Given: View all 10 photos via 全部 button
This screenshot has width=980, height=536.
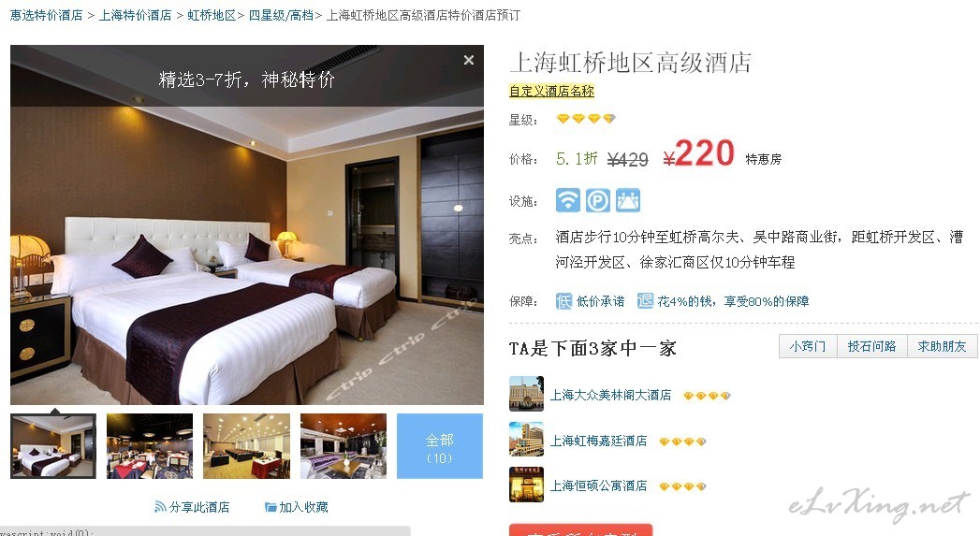Looking at the screenshot, I should pos(439,446).
